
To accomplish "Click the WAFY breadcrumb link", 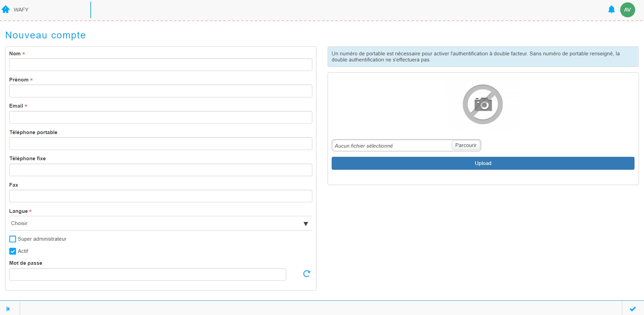I will (x=21, y=10).
